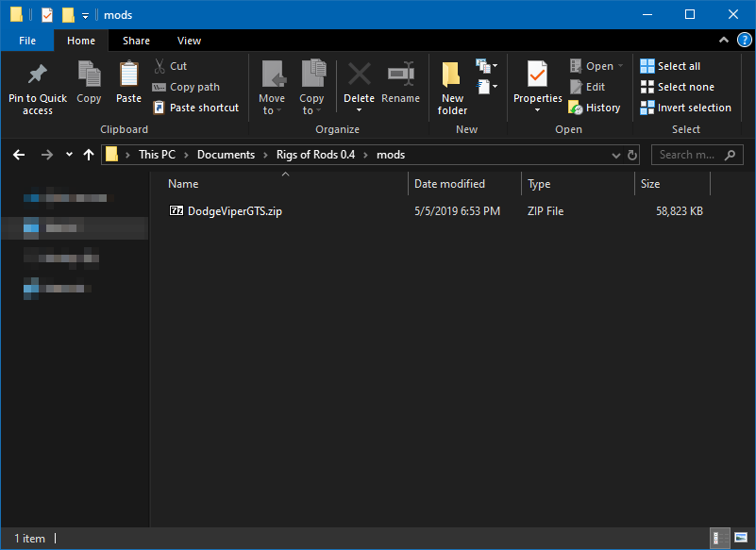Switch to details view in status bar
Image resolution: width=756 pixels, height=550 pixels.
click(x=719, y=538)
